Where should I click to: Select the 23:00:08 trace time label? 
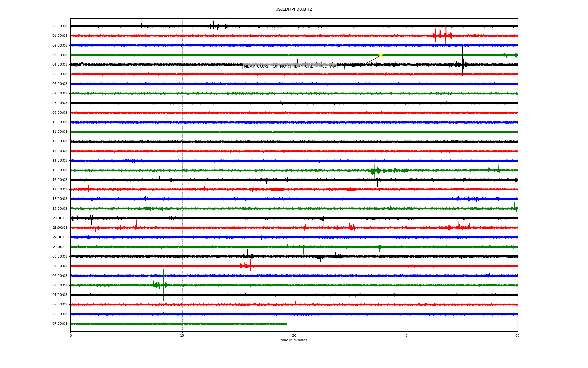click(x=60, y=247)
